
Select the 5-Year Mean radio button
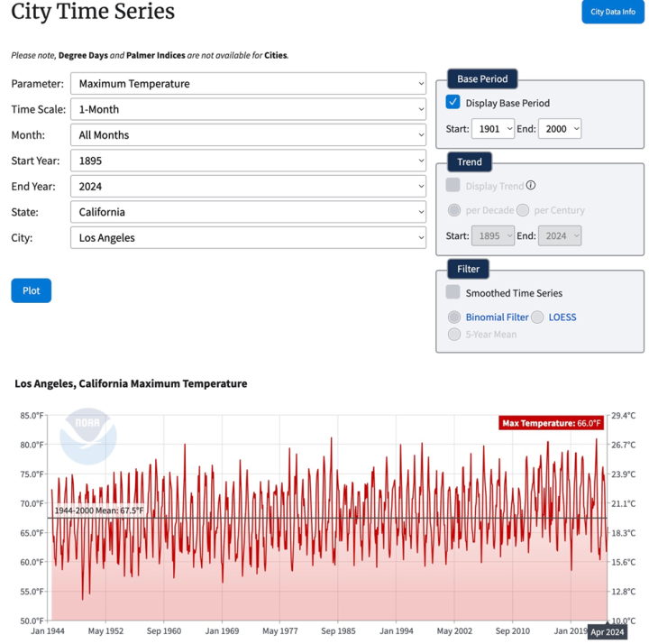click(454, 335)
